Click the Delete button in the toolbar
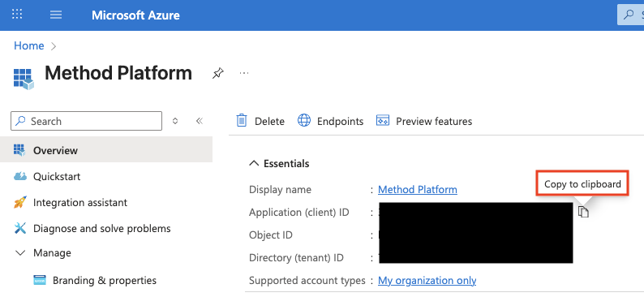 [x=260, y=121]
